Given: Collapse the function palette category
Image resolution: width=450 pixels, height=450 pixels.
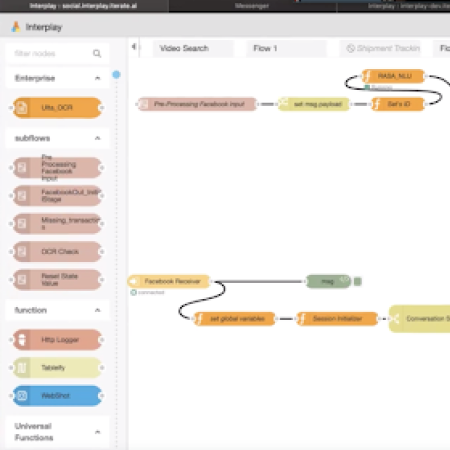Looking at the screenshot, I should point(98,310).
